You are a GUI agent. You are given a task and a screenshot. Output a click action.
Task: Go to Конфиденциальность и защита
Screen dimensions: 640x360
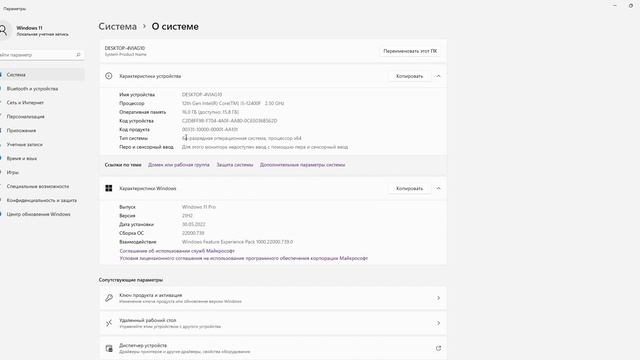(42, 200)
